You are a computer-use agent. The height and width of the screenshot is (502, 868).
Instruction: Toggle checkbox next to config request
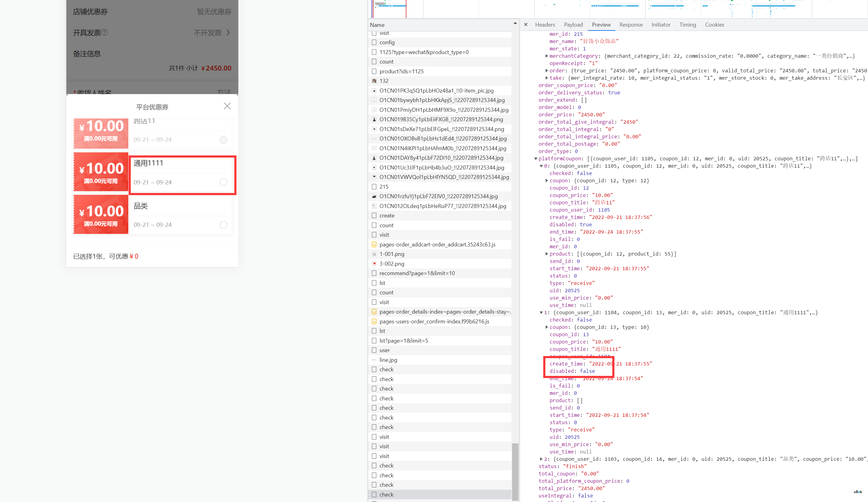[x=374, y=43]
